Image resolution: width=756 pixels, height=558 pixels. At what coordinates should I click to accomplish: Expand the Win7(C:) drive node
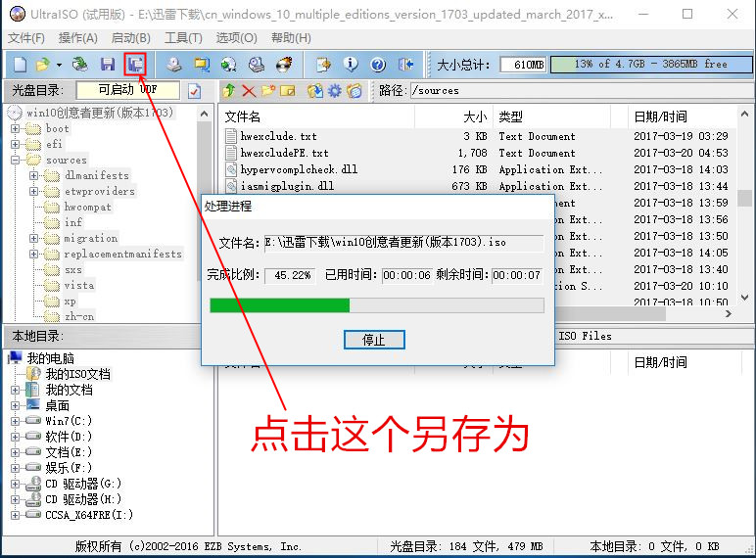click(x=15, y=421)
